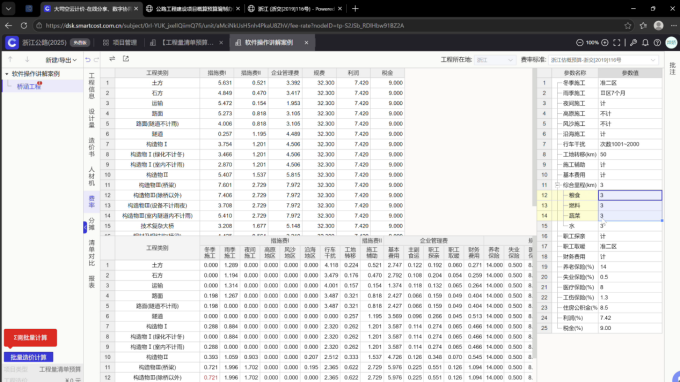Open the 报表 side tab
Image resolution: width=680 pixels, height=382 pixels.
click(x=92, y=281)
